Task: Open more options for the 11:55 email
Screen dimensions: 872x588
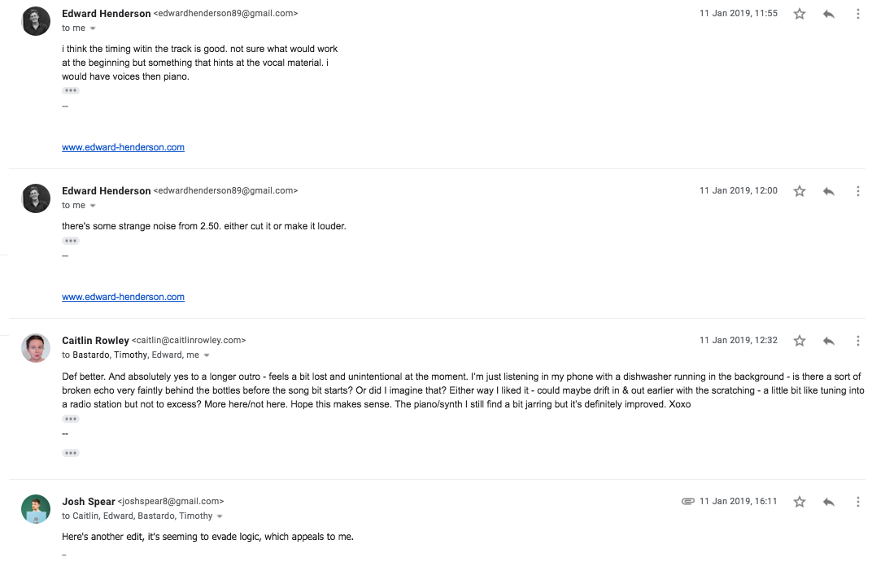Action: coord(858,14)
